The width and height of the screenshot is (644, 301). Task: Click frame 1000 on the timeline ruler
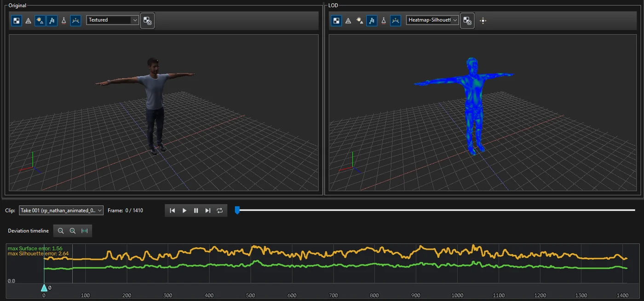coord(458,295)
